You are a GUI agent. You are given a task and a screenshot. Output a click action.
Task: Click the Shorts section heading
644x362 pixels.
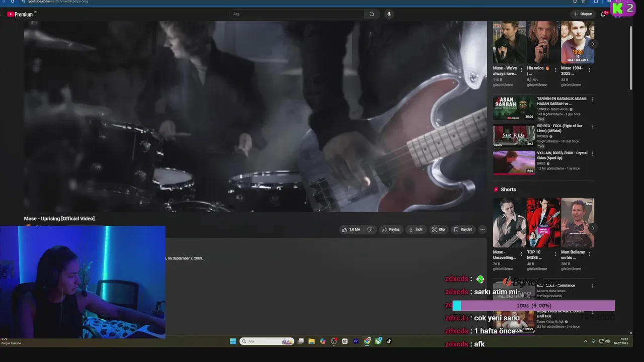508,190
